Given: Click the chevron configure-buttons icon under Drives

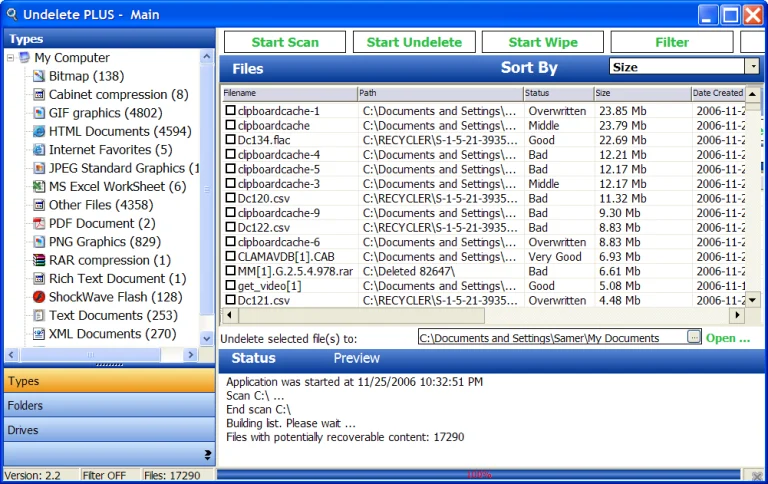Looking at the screenshot, I should pyautogui.click(x=208, y=455).
